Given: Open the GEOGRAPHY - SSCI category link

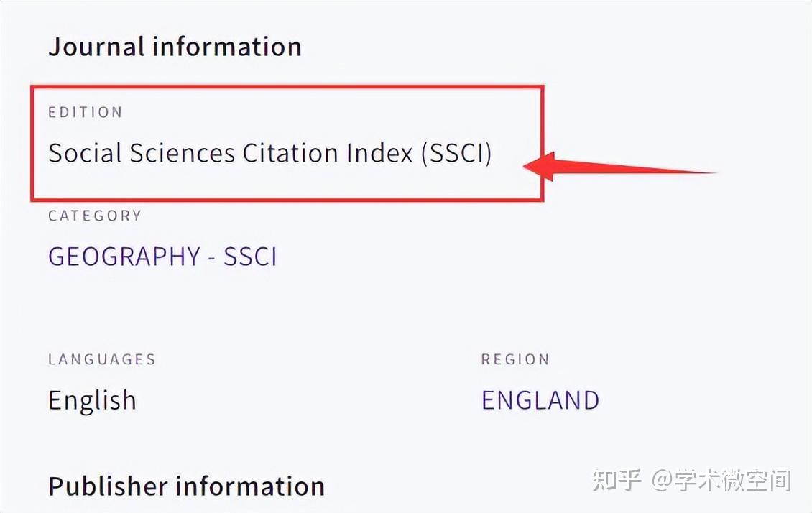Looking at the screenshot, I should click(x=162, y=256).
